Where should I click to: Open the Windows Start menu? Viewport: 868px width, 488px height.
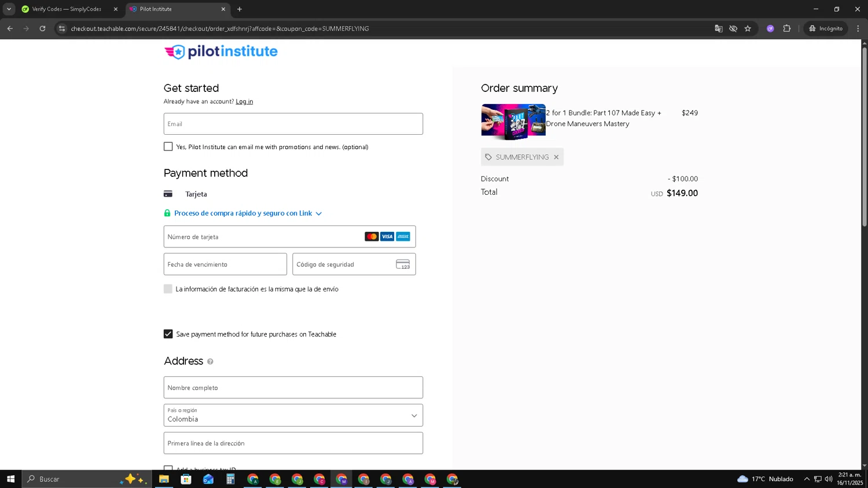(10, 479)
